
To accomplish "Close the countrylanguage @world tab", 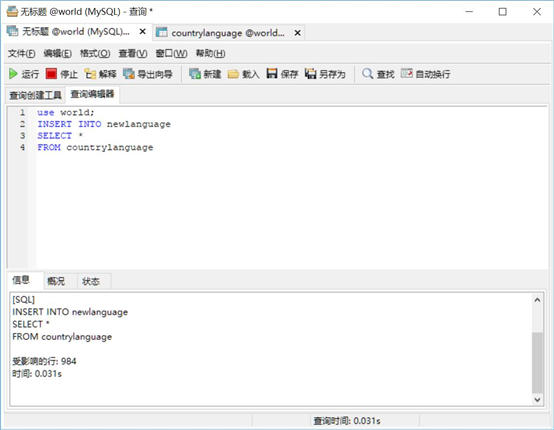I will [297, 33].
